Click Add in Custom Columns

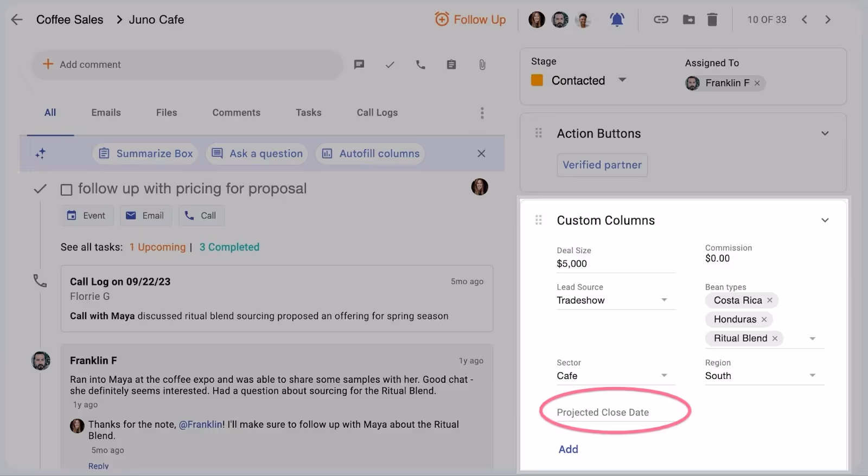[x=569, y=449]
